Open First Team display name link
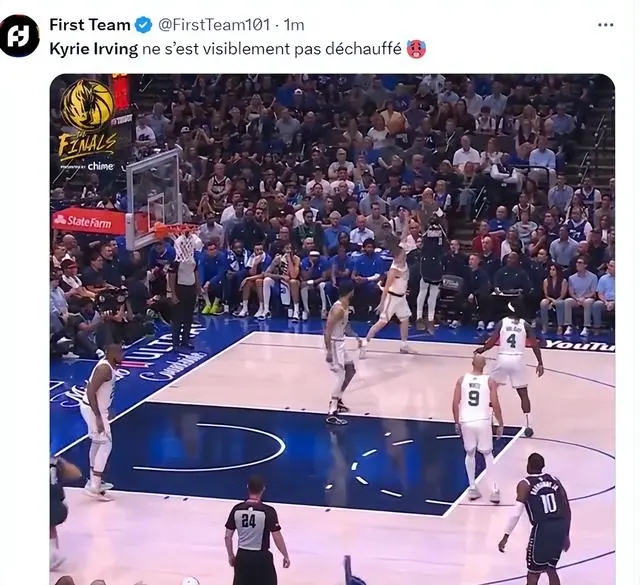 click(x=89, y=25)
